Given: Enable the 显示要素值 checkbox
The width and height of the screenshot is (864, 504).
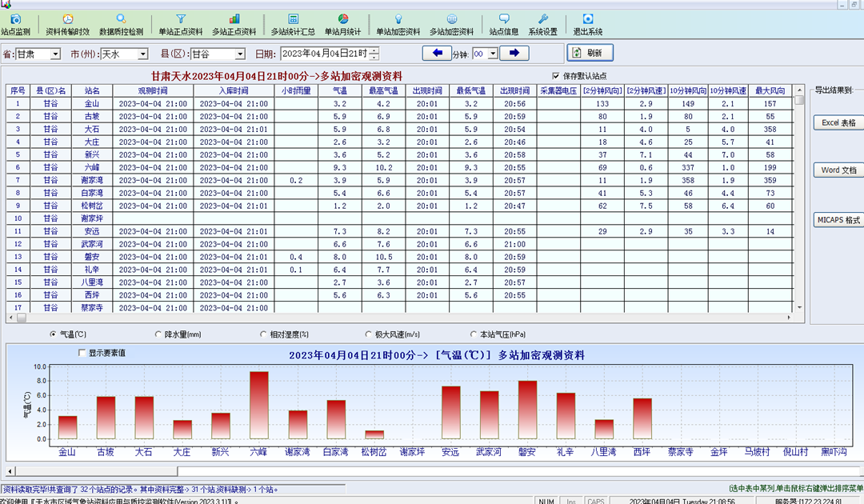Looking at the screenshot, I should pyautogui.click(x=82, y=353).
